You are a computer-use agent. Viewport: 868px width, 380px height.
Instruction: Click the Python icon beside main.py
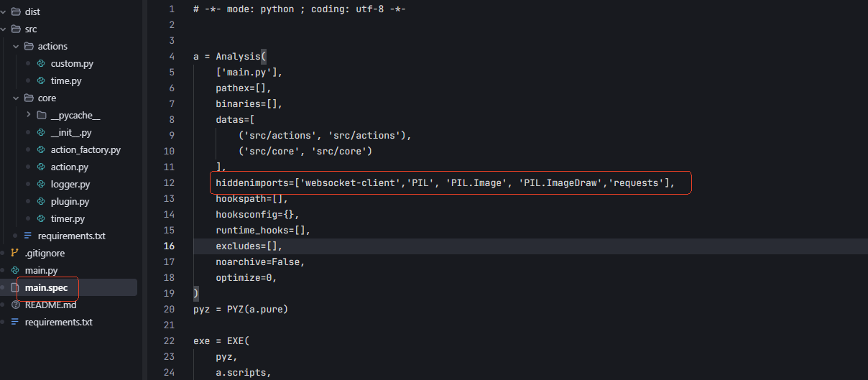pyautogui.click(x=15, y=270)
